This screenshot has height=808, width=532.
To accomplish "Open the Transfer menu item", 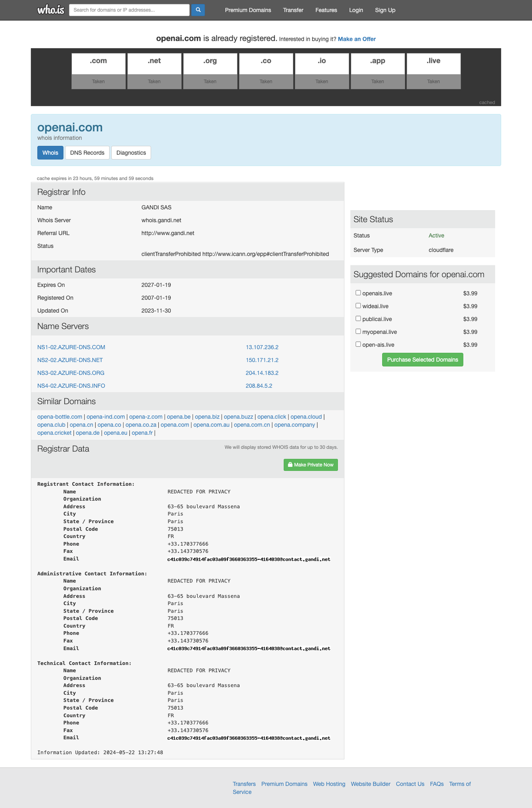I will (293, 10).
